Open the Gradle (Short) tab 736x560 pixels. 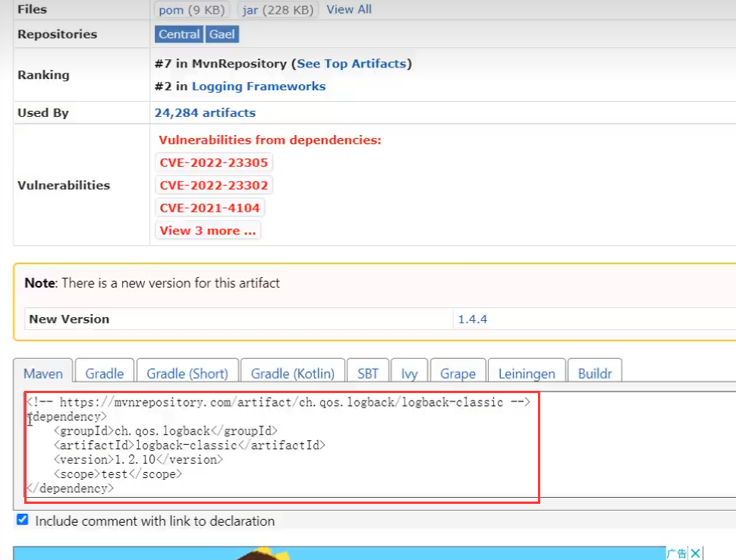tap(187, 373)
